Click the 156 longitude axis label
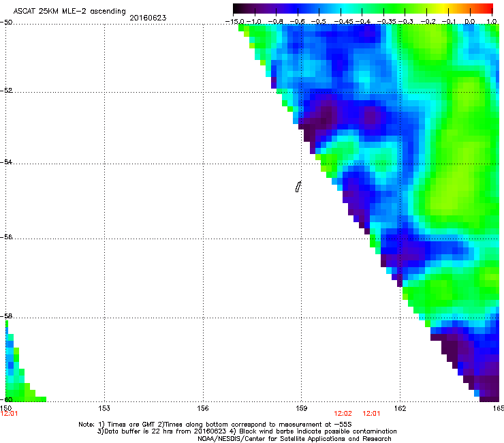The image size is (504, 443). (203, 408)
